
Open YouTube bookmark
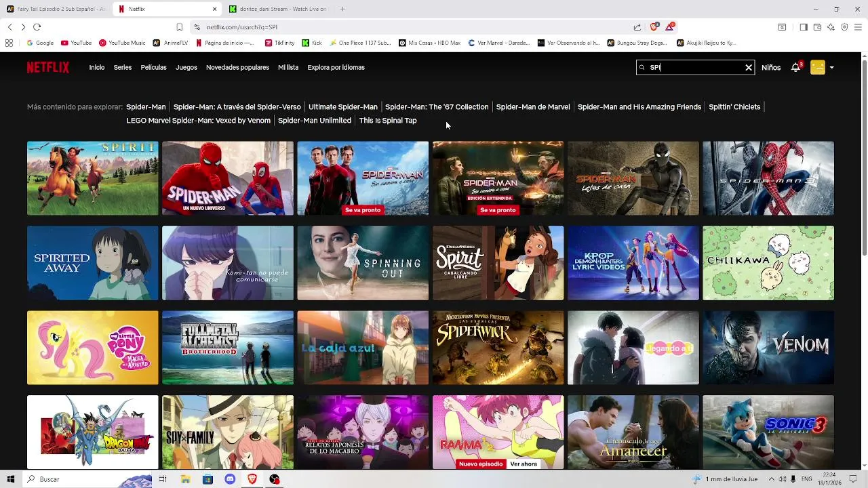[x=76, y=43]
